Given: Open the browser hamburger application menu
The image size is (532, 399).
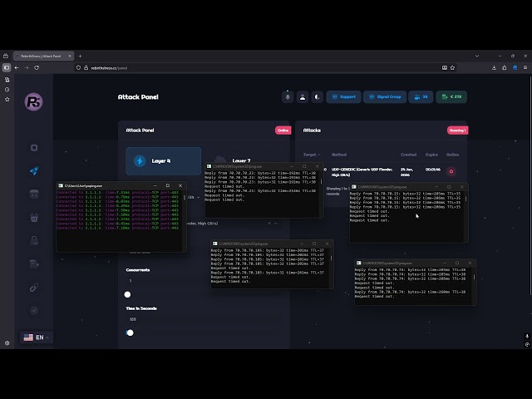Looking at the screenshot, I should click(x=525, y=68).
